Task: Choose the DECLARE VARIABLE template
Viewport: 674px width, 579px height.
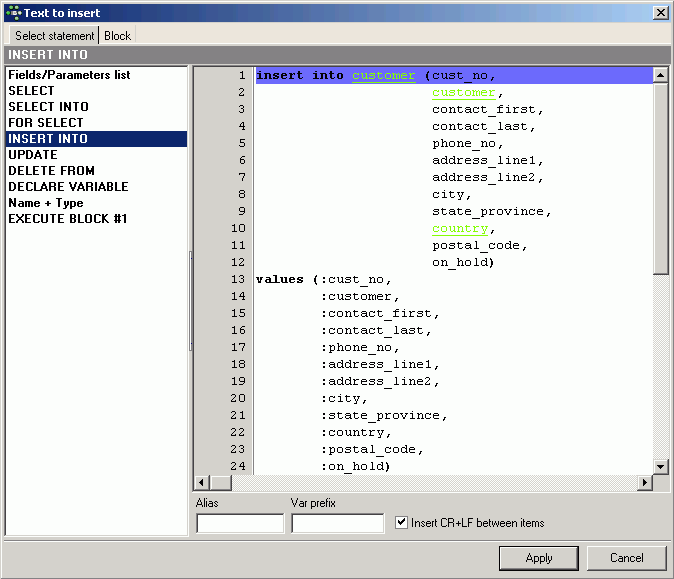Action: 96,187
